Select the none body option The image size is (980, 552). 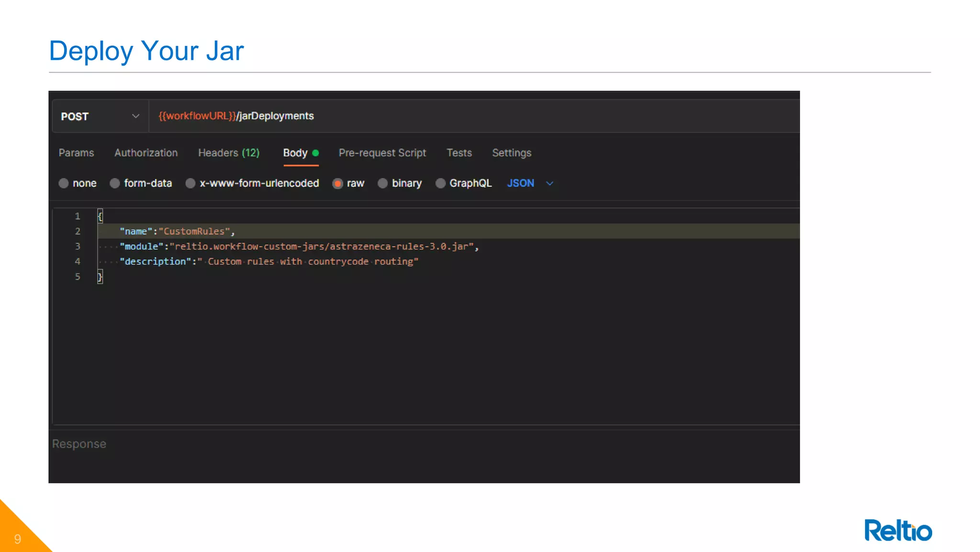pyautogui.click(x=64, y=183)
